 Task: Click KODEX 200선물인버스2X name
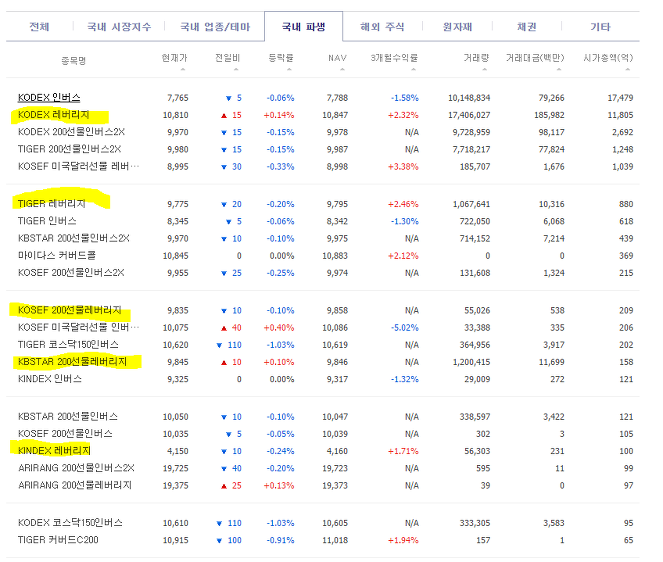pos(71,132)
